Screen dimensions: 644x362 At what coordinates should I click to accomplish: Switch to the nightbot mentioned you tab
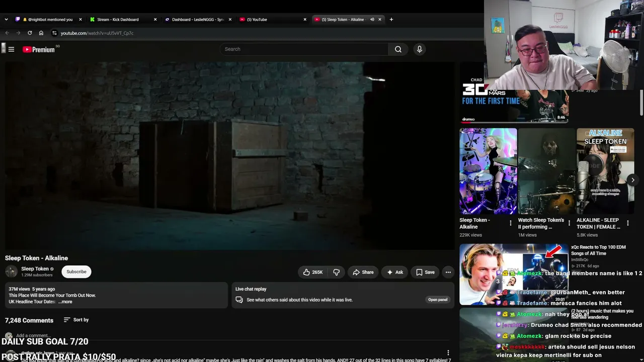click(x=50, y=20)
